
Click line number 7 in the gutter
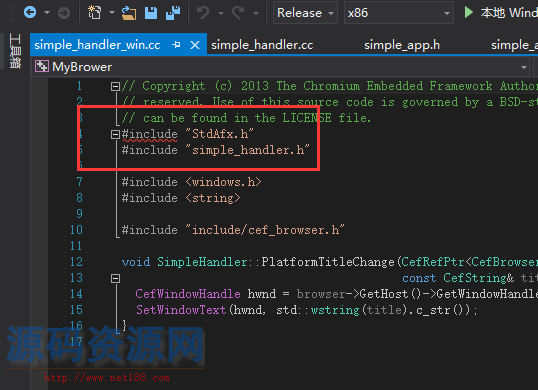(79, 182)
